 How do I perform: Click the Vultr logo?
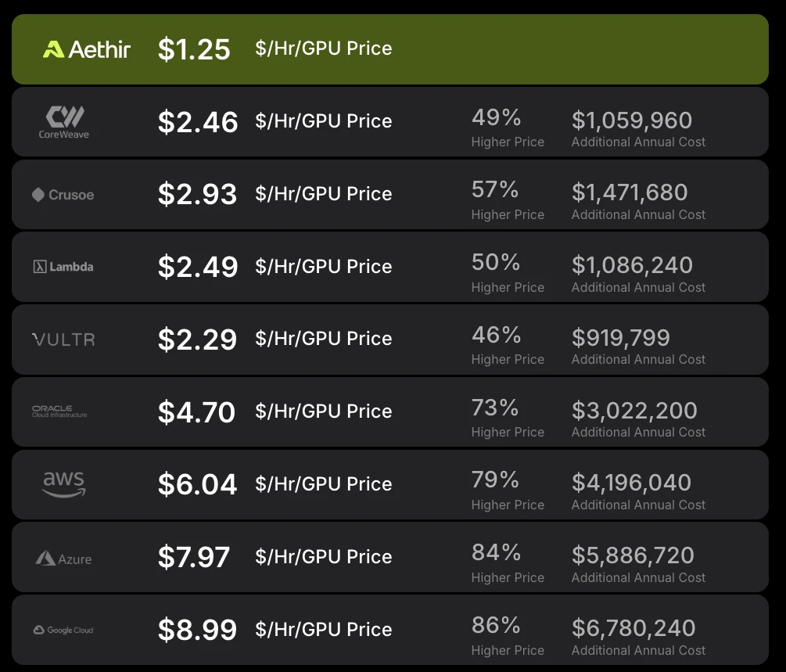(x=63, y=340)
